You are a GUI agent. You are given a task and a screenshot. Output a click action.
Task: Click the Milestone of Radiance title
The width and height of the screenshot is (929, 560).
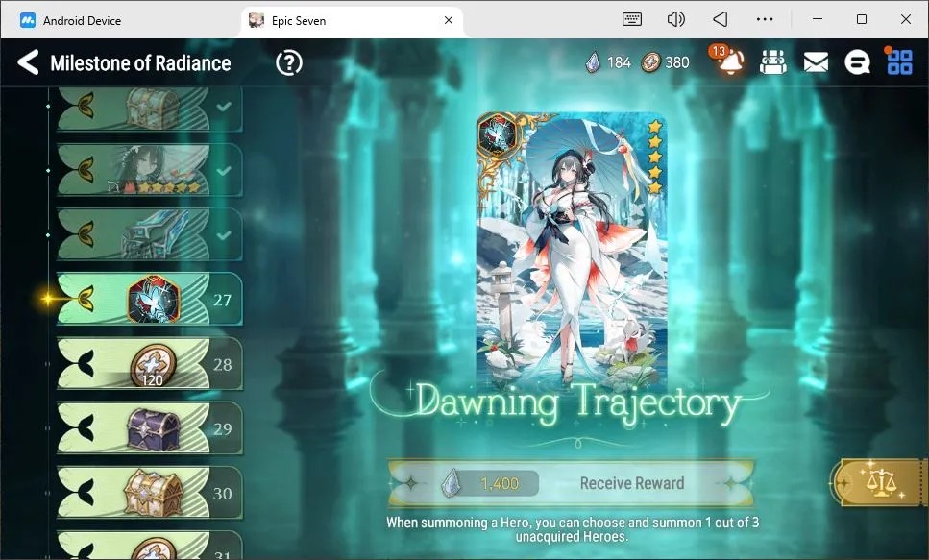point(140,62)
